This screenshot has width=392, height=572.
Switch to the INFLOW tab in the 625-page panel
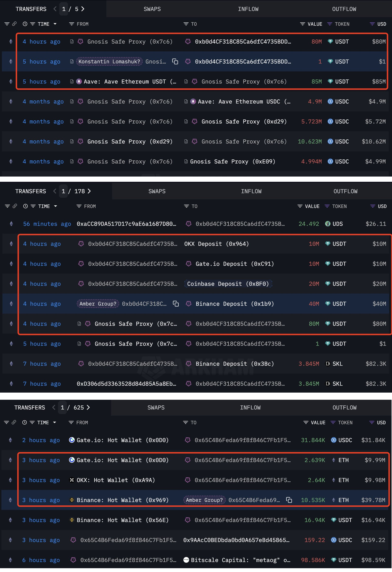[250, 407]
